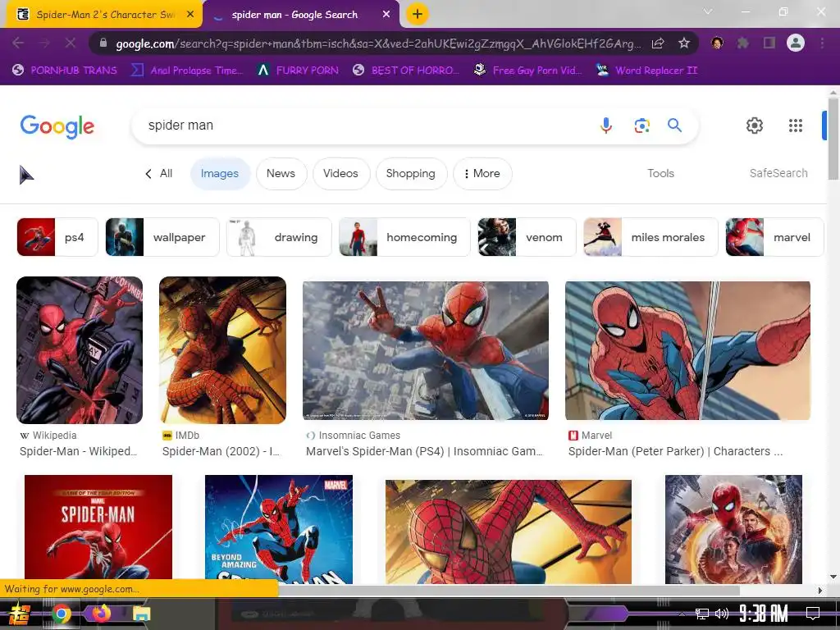This screenshot has width=840, height=630.
Task: Open the Beyond Amazing comic thumbnail
Action: [x=279, y=529]
